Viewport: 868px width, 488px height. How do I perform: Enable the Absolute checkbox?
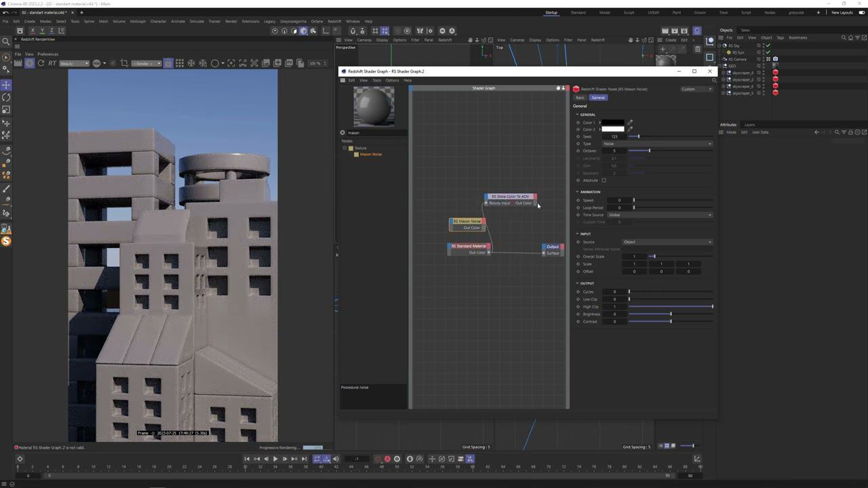604,180
